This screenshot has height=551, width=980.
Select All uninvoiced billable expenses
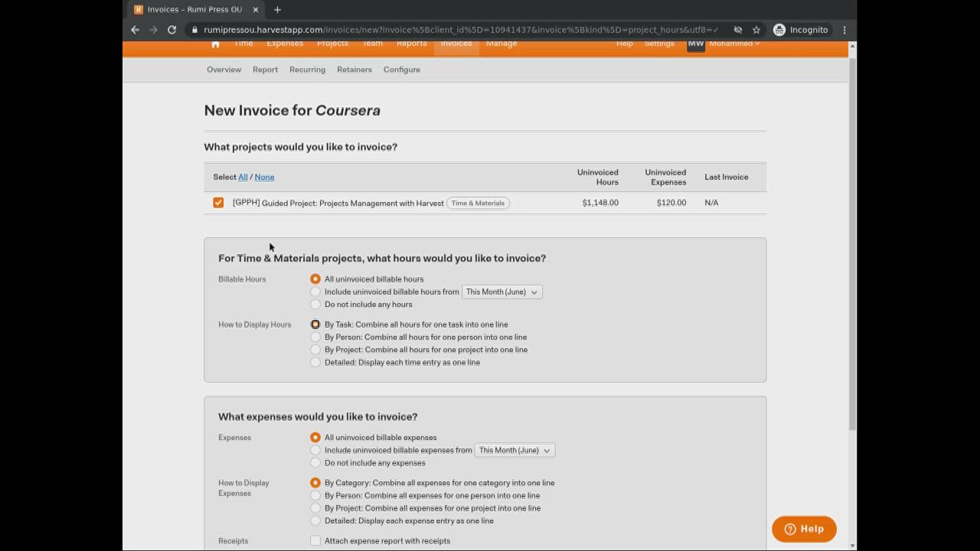click(315, 438)
